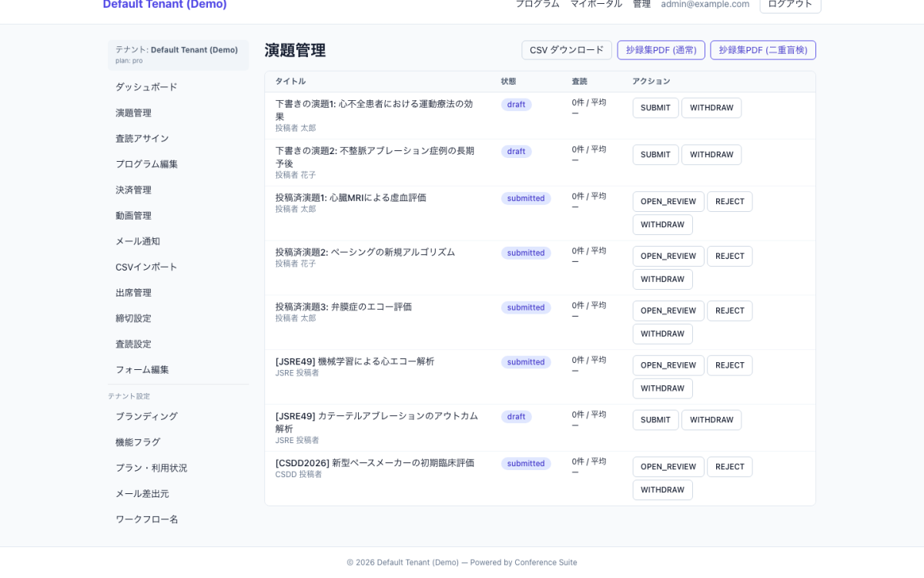924x578 pixels.
Task: Click WITHDRAW for 投稿済演題1
Action: point(662,225)
